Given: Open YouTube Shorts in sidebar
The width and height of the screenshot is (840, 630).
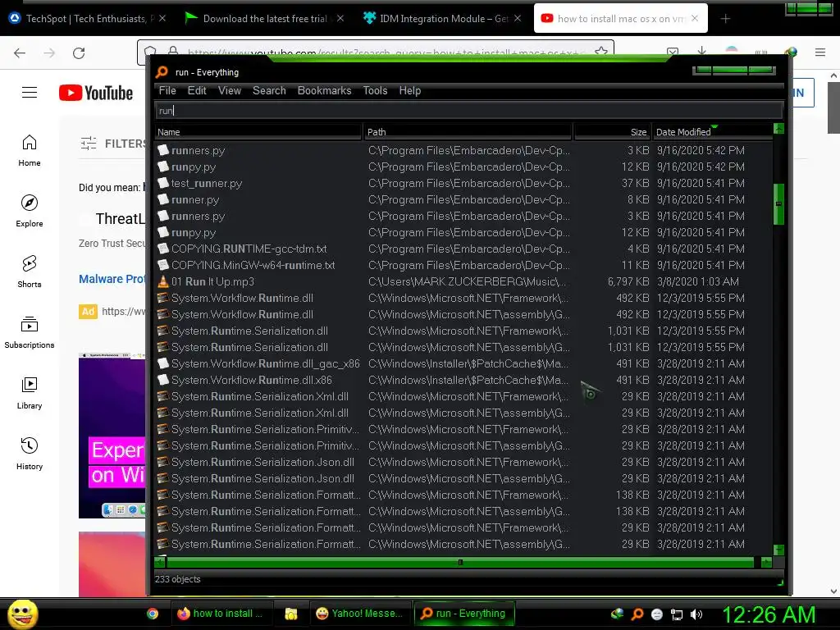Looking at the screenshot, I should coord(30,272).
